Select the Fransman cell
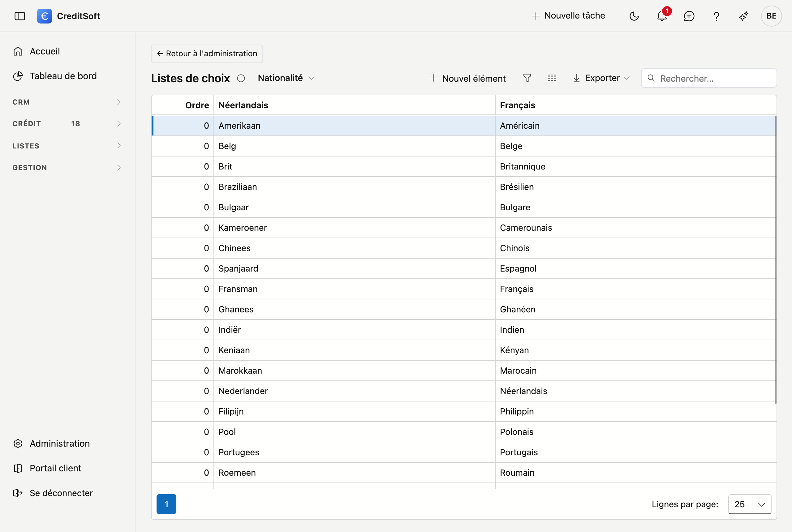Image resolution: width=792 pixels, height=532 pixels. coord(354,289)
